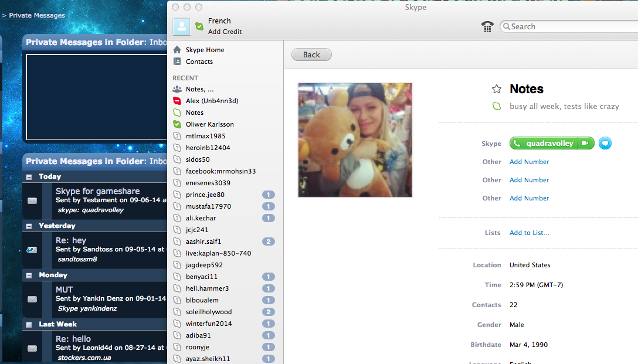Click the replied-mail icon beside Re: hey
Viewport: 638px width, 364px height.
coord(32,250)
